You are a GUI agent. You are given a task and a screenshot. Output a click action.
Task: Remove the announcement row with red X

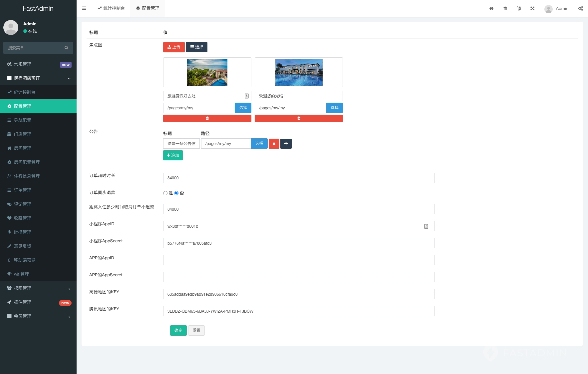pyautogui.click(x=274, y=144)
